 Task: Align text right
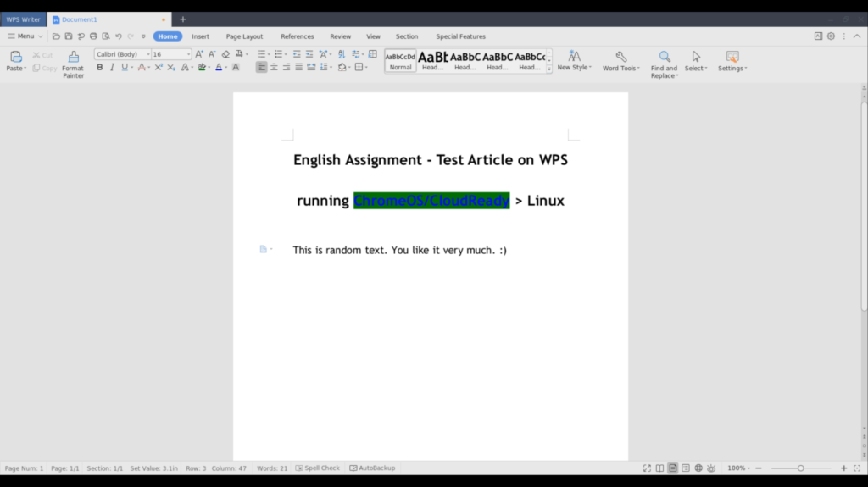coord(287,68)
